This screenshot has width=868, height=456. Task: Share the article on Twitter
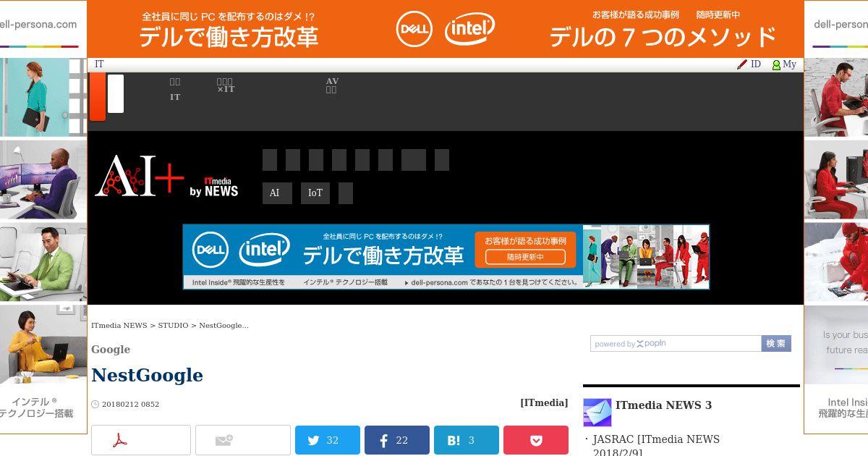[x=328, y=440]
